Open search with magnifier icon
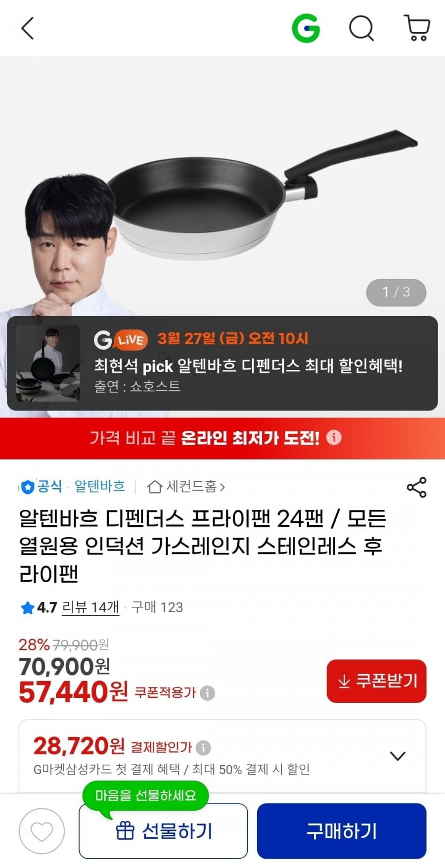445x868 pixels. pyautogui.click(x=361, y=28)
